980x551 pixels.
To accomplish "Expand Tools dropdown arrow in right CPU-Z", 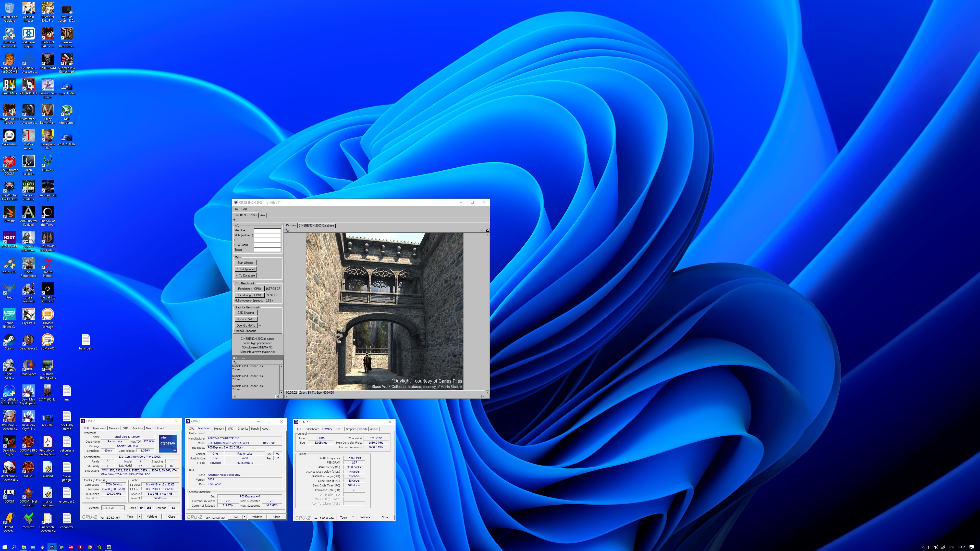I will click(x=353, y=518).
